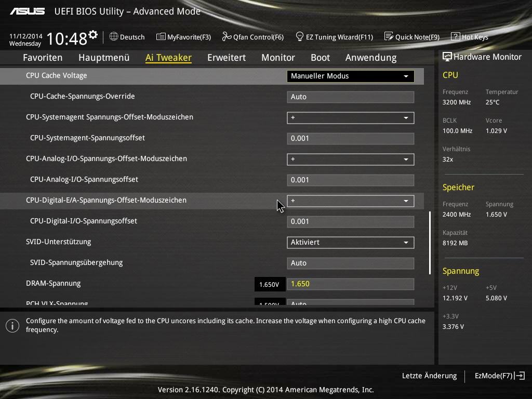Click CPU Frequenz 3200 MHz value
The height and width of the screenshot is (399, 532).
click(457, 102)
